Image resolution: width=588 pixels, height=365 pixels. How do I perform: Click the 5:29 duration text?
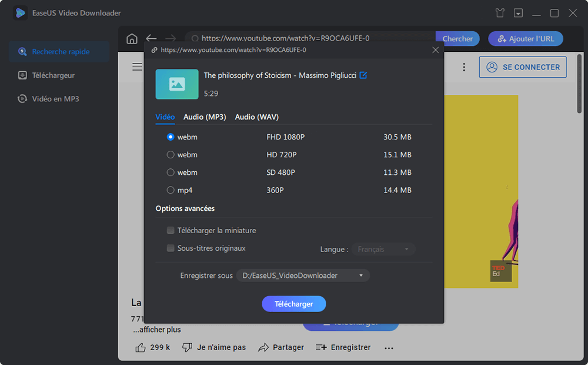pos(211,94)
